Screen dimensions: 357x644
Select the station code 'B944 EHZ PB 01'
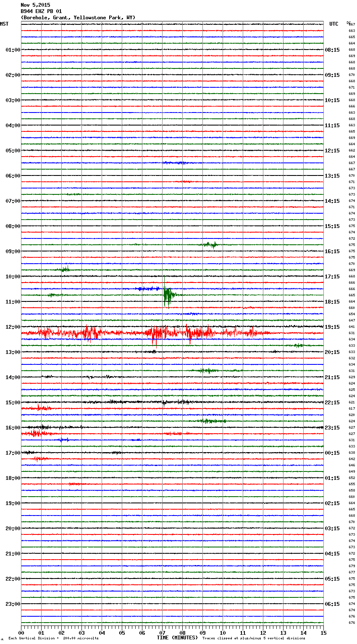pos(41,11)
